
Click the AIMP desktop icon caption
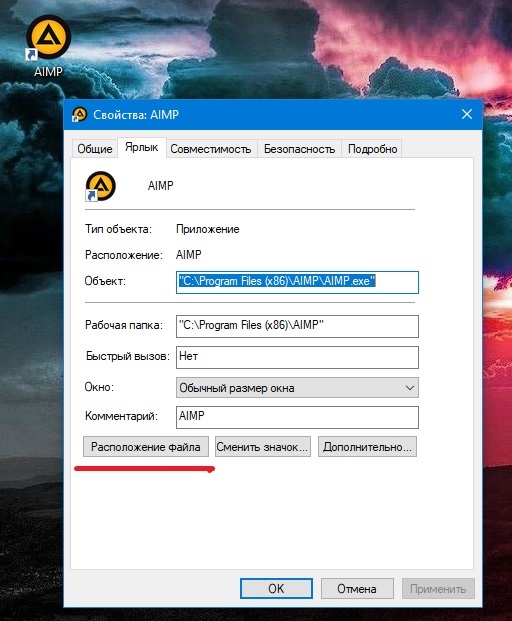(48, 72)
